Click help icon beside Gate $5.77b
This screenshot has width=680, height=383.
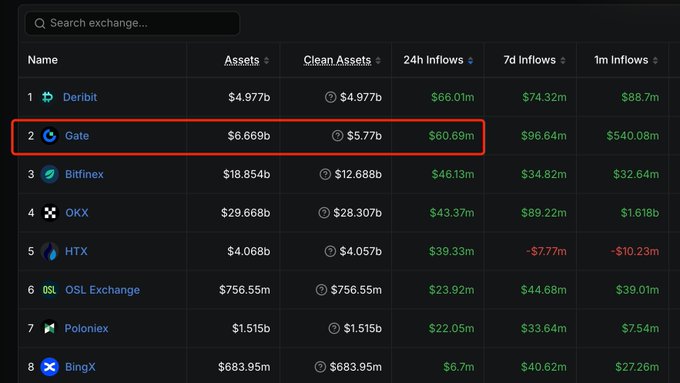coord(337,136)
